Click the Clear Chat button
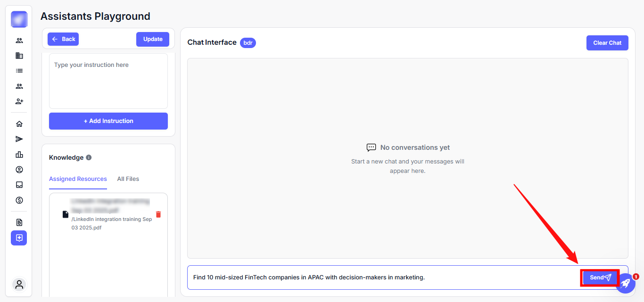The height and width of the screenshot is (302, 644). [607, 43]
